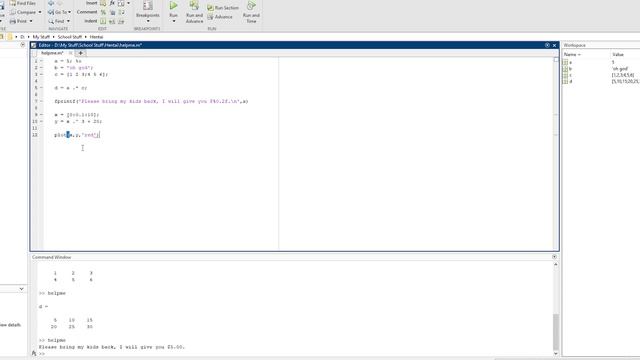Click the Value column header in Workspace
The image size is (640, 360).
(618, 54)
